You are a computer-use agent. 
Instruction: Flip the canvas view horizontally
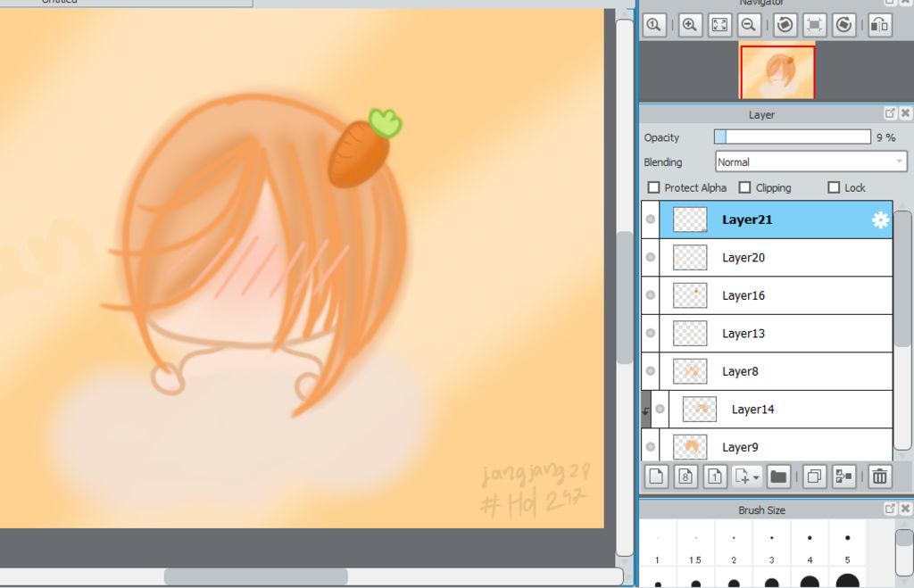(879, 25)
